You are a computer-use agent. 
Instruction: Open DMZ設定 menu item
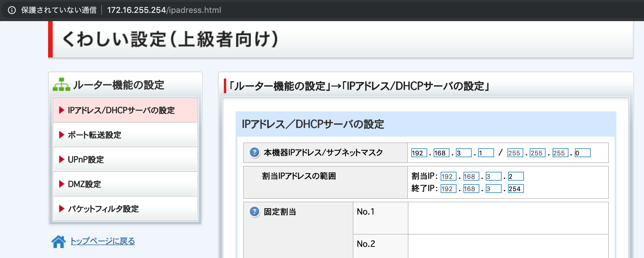coord(125,184)
